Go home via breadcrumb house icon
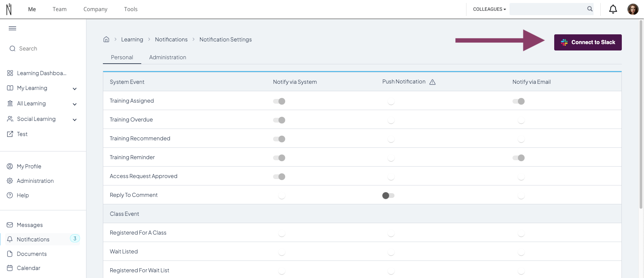Image resolution: width=644 pixels, height=278 pixels. click(x=106, y=39)
